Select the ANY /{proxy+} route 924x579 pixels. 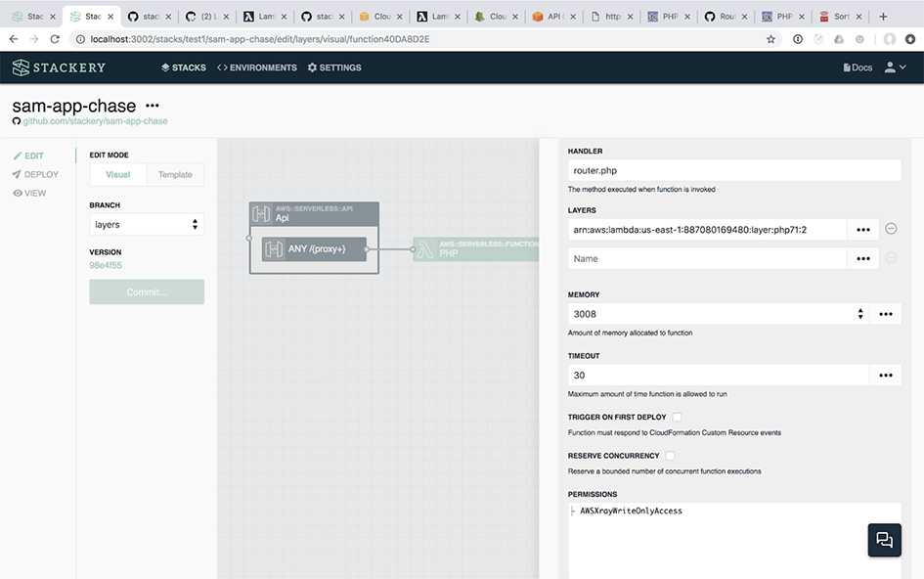point(314,248)
